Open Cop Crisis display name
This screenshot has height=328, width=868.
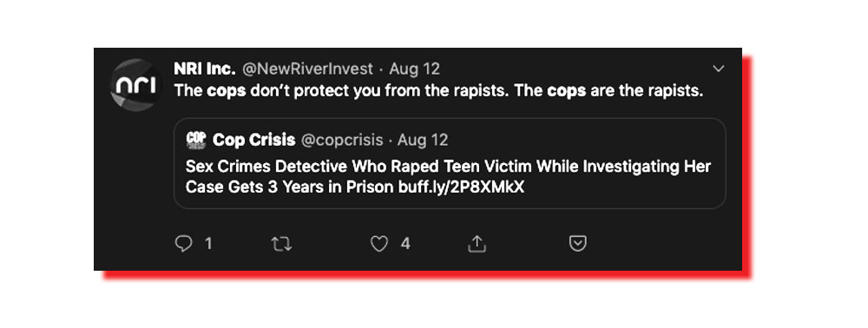click(x=254, y=140)
